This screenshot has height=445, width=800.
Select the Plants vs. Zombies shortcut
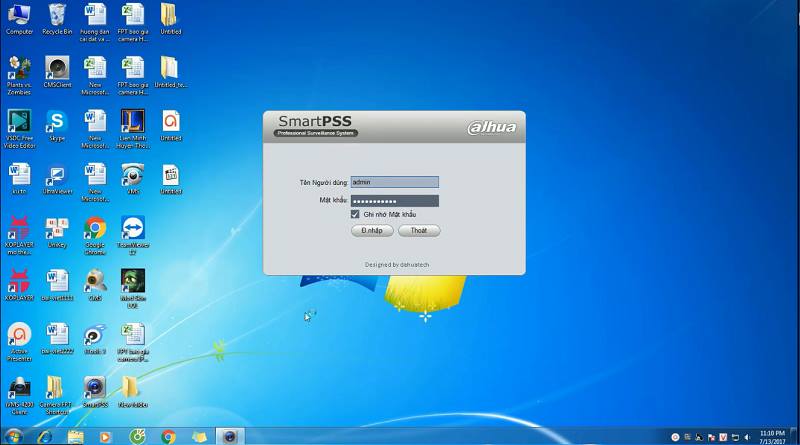pyautogui.click(x=19, y=76)
